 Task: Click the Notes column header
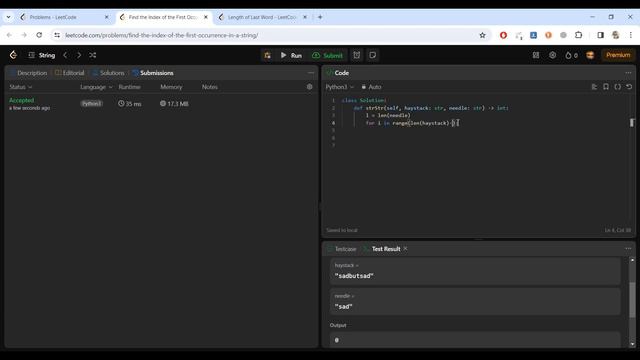click(x=209, y=87)
